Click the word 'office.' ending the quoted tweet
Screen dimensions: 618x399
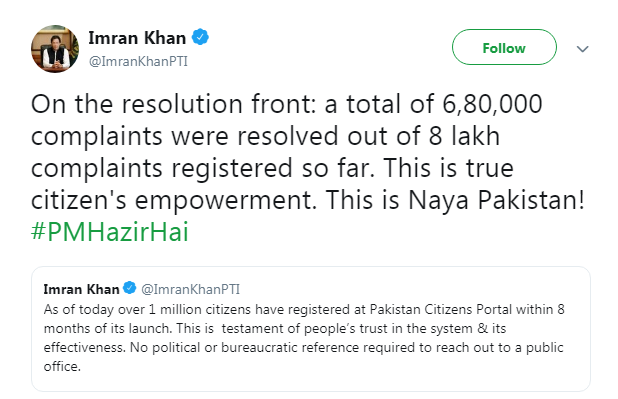[x=62, y=366]
